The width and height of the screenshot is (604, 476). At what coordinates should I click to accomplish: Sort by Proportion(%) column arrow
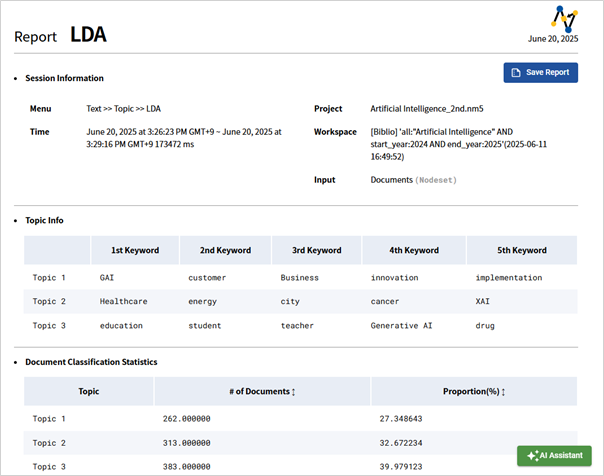pos(503,392)
